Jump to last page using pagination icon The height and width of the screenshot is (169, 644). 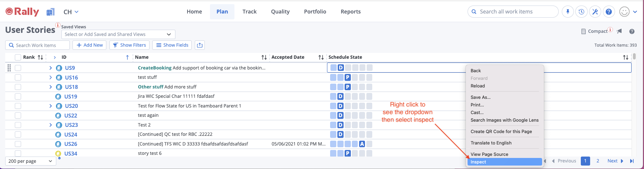pyautogui.click(x=632, y=161)
